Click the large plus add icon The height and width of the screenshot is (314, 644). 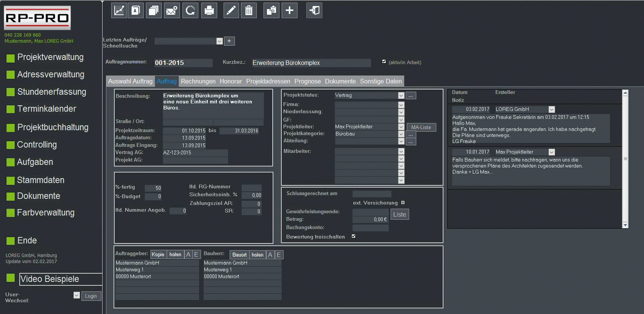[x=290, y=10]
